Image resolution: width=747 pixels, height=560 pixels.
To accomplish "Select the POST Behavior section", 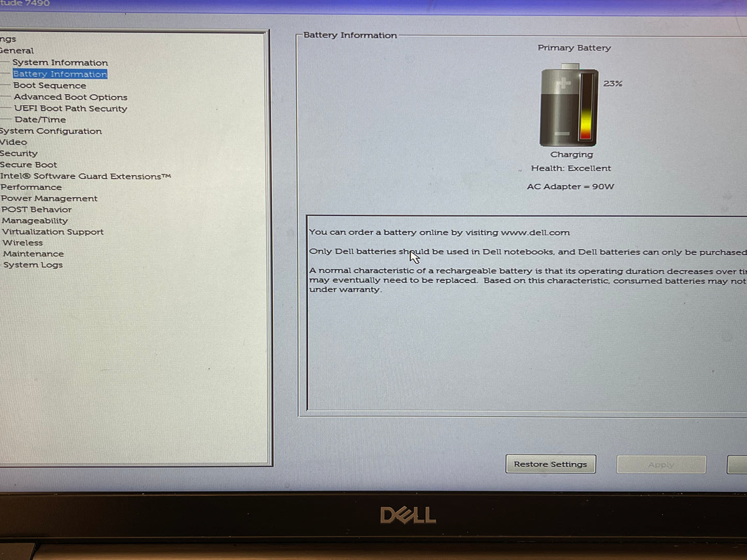I will [x=37, y=209].
